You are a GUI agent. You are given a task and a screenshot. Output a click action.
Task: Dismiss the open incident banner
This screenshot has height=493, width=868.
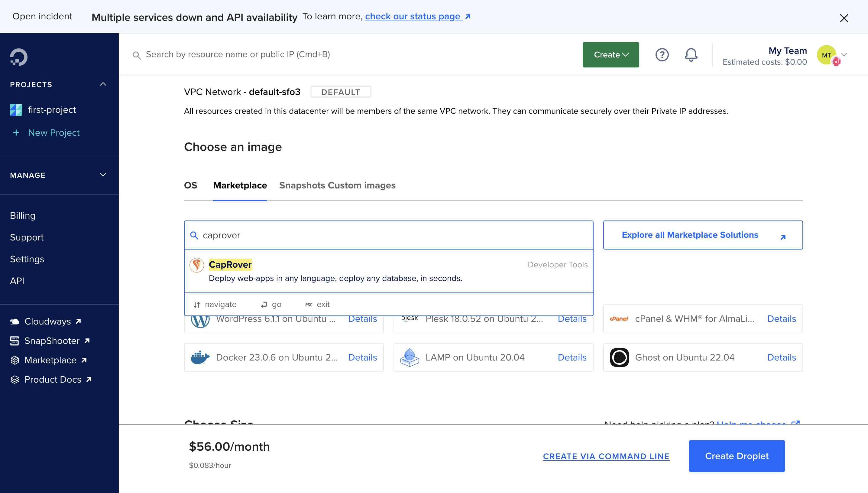click(x=844, y=18)
